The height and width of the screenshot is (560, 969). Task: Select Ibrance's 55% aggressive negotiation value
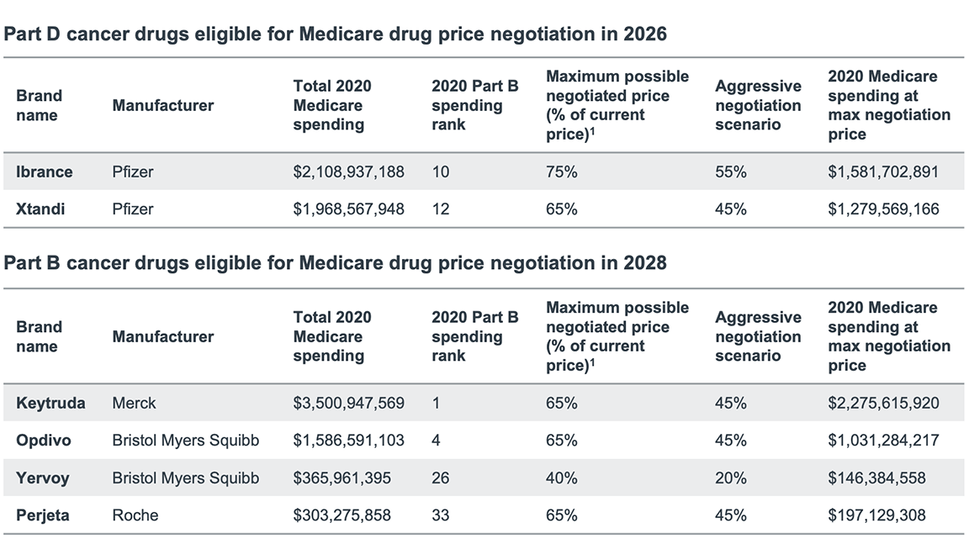pyautogui.click(x=731, y=172)
